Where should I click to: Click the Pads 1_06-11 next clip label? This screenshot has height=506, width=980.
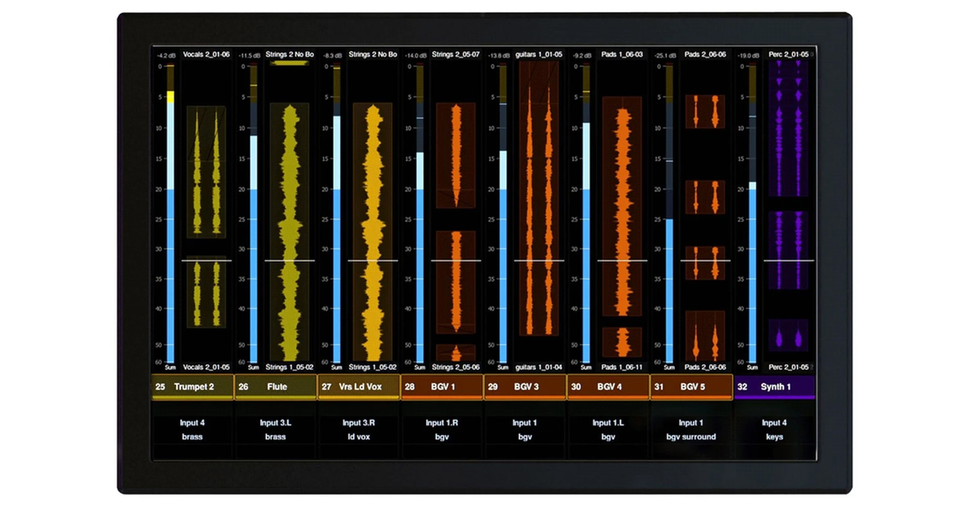pyautogui.click(x=622, y=367)
